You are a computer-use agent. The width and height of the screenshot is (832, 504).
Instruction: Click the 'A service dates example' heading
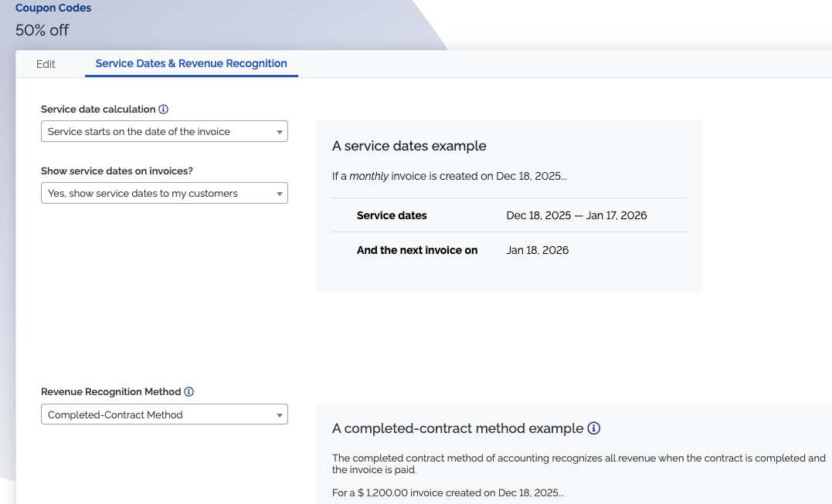[x=409, y=146]
